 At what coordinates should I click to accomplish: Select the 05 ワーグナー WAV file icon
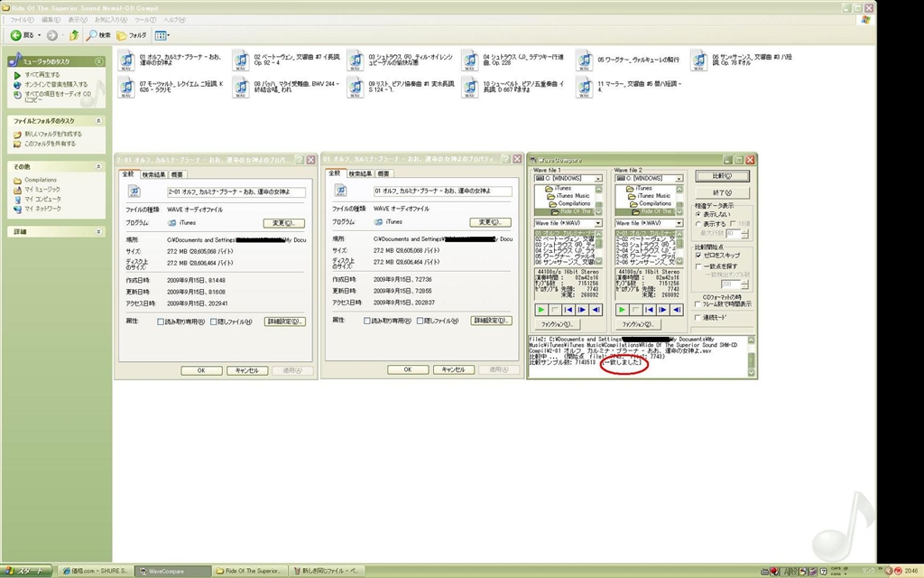[x=584, y=61]
